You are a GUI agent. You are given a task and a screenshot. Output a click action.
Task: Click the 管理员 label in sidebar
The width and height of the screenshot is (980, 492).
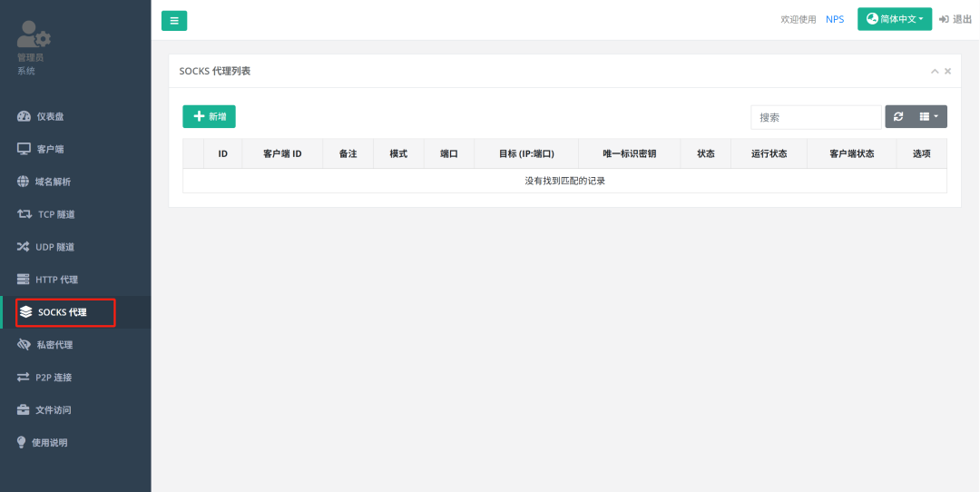[x=30, y=57]
